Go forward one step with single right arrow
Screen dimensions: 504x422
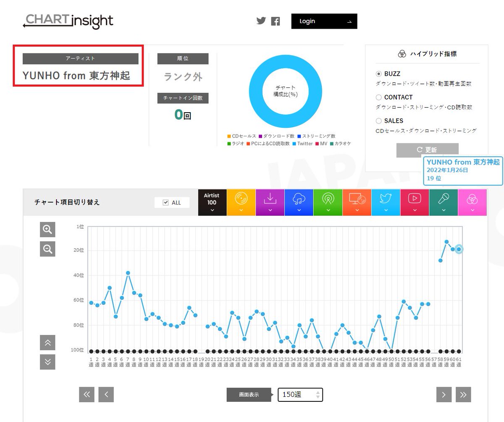pos(444,394)
